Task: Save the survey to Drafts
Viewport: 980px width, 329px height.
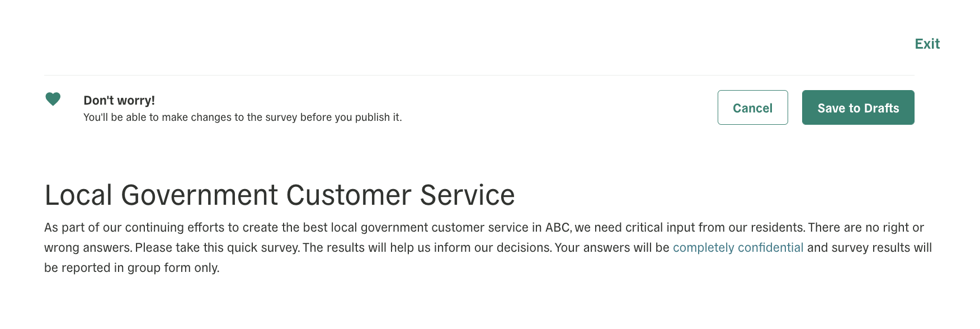Action: tap(858, 107)
